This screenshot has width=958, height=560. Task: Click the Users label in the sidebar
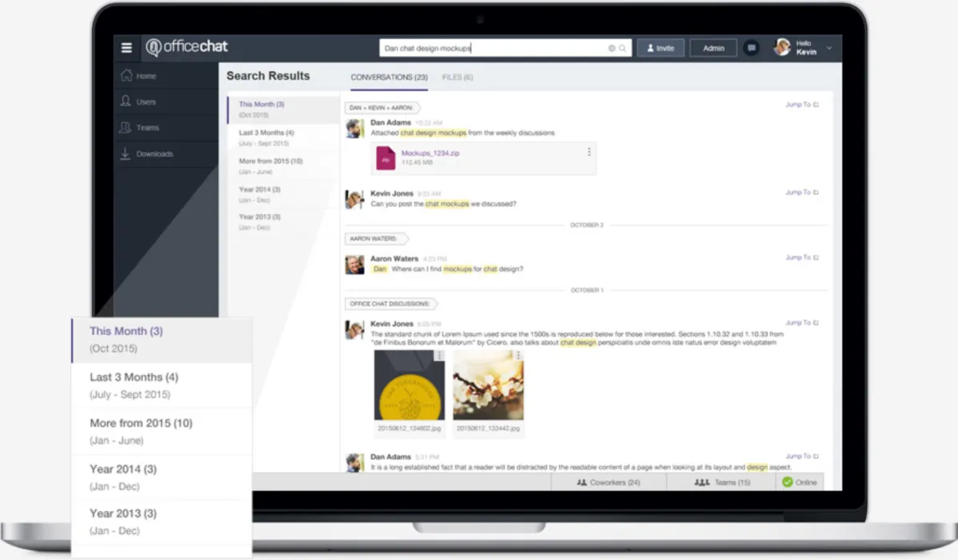146,102
